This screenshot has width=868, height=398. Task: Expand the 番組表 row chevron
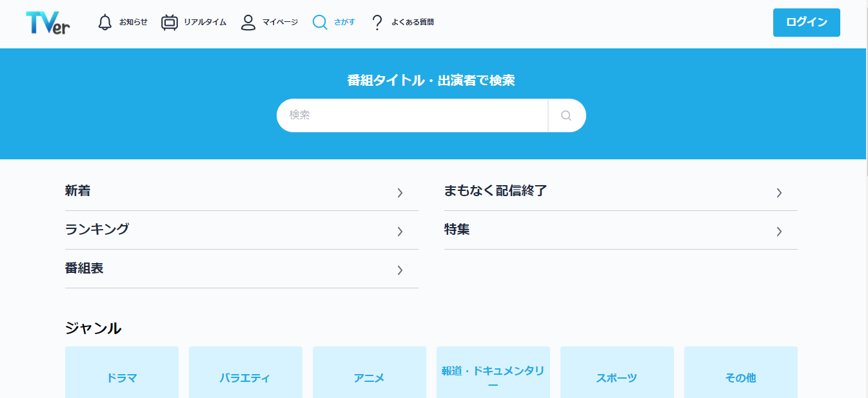coord(400,270)
